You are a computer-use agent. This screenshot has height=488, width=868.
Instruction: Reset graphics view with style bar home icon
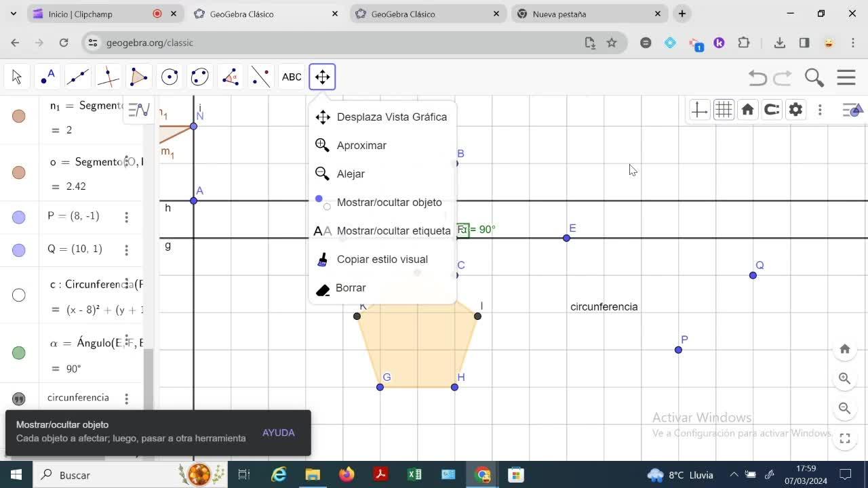pyautogui.click(x=747, y=110)
